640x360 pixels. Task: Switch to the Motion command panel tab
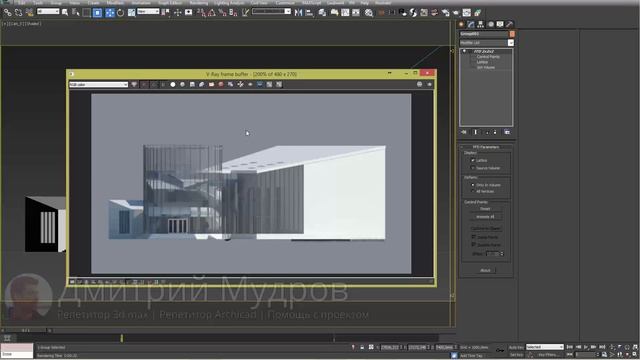pos(491,24)
